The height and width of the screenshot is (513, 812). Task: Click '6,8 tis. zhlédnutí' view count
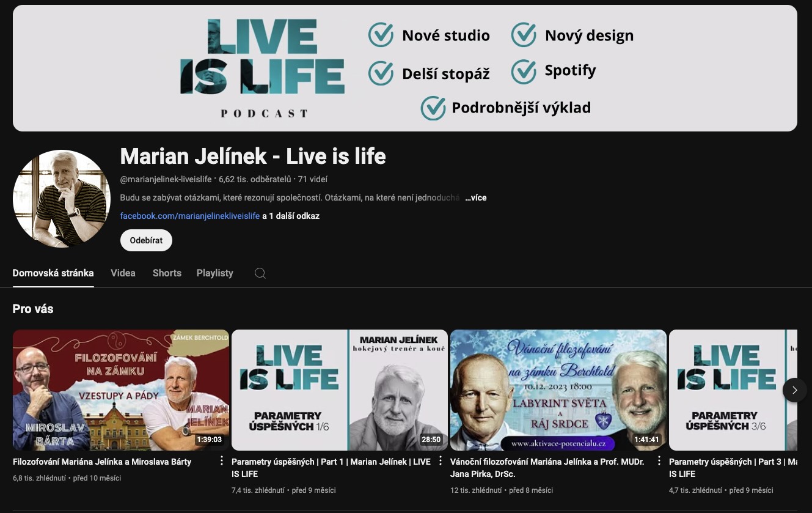[39, 478]
